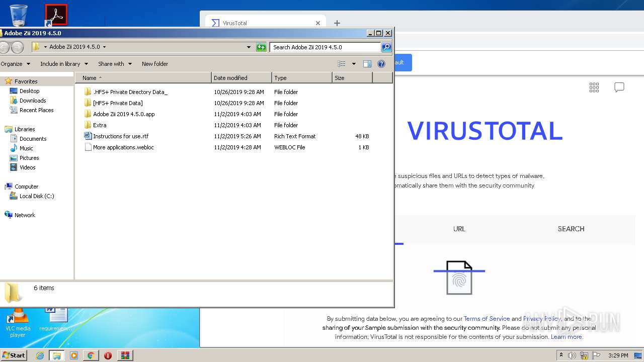644x362 pixels.
Task: Sort files by Date modified column
Action: coord(242,78)
